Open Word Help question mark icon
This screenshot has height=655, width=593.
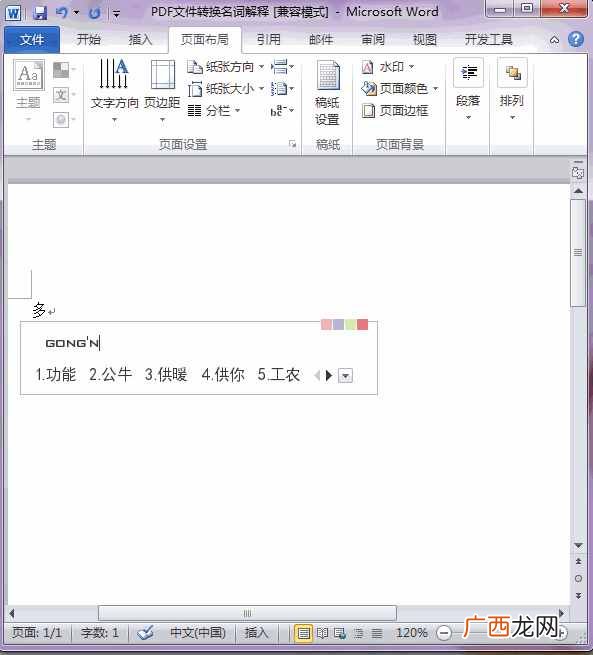[x=576, y=40]
